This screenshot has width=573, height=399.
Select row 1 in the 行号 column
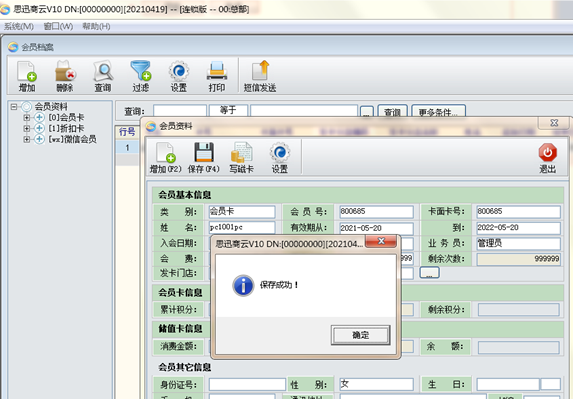click(x=127, y=148)
